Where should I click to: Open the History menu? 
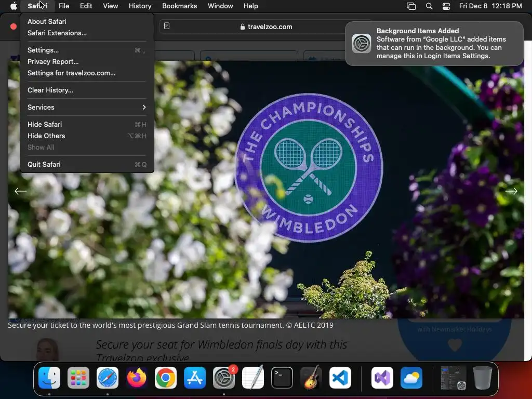pos(140,6)
